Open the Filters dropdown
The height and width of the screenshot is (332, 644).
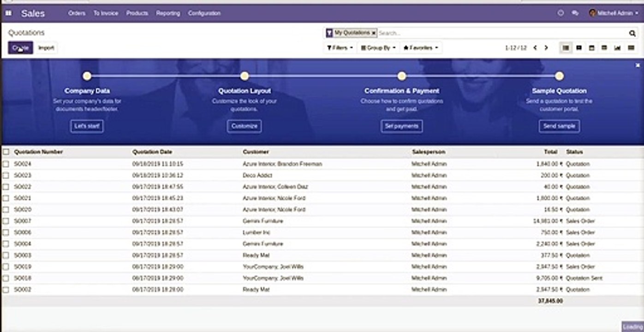[x=340, y=48]
